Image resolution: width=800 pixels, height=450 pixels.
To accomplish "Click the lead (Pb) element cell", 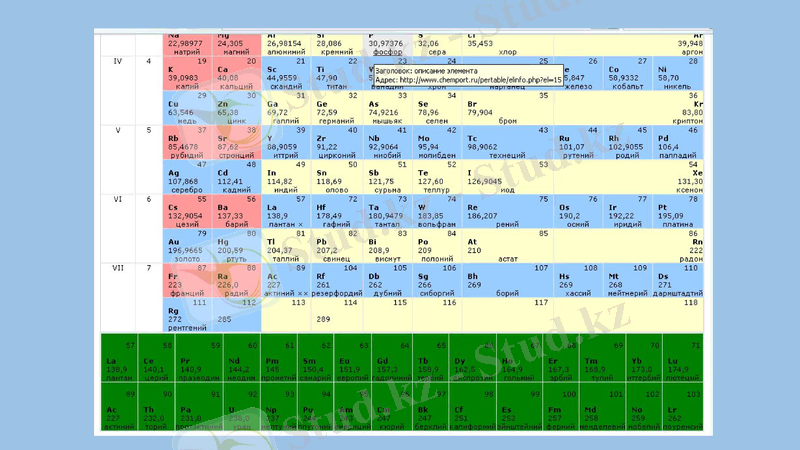I will (338, 246).
